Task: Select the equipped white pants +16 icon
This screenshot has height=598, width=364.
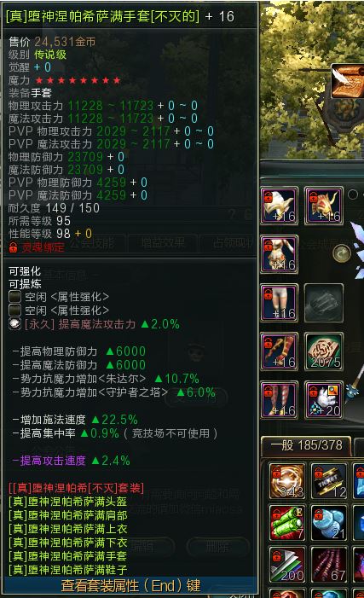Action: pyautogui.click(x=280, y=303)
